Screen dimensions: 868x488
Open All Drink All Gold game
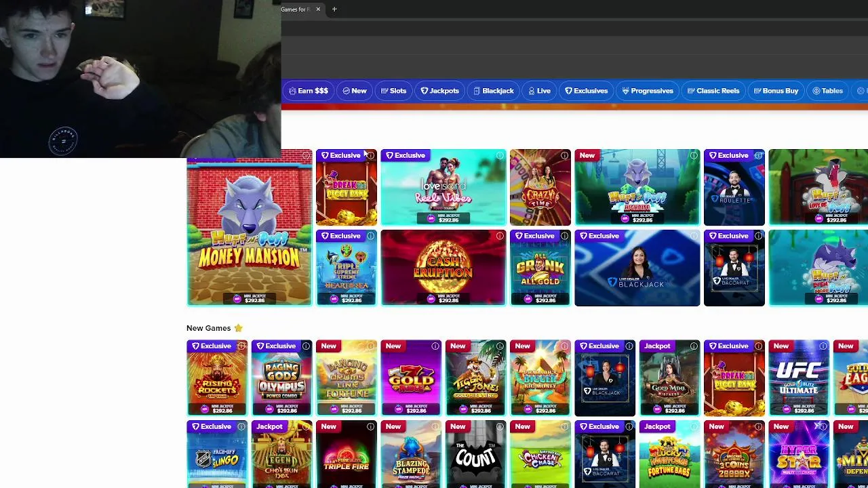540,268
